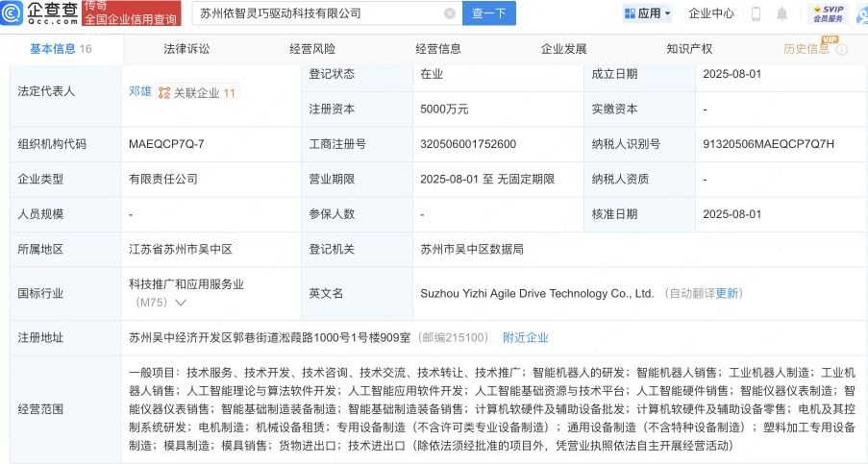Select business term 2025-08-01 至 无固定期限
The image size is (868, 464).
[x=487, y=180]
